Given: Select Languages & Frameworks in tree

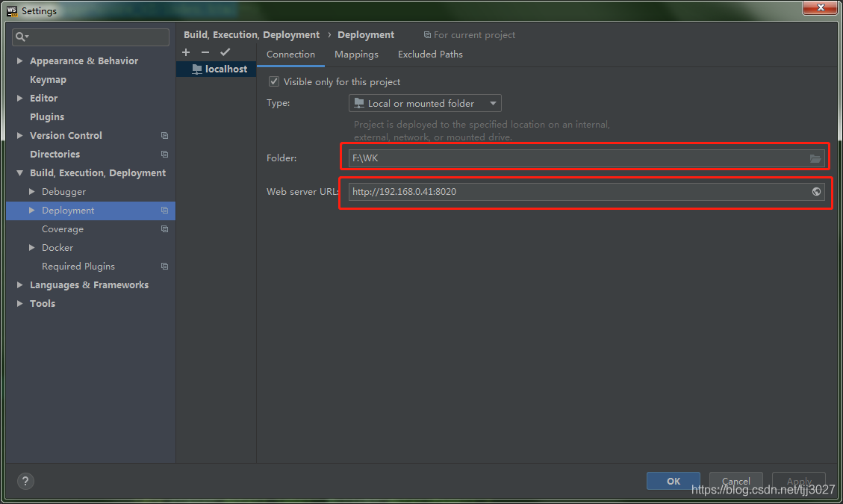Looking at the screenshot, I should coord(90,284).
